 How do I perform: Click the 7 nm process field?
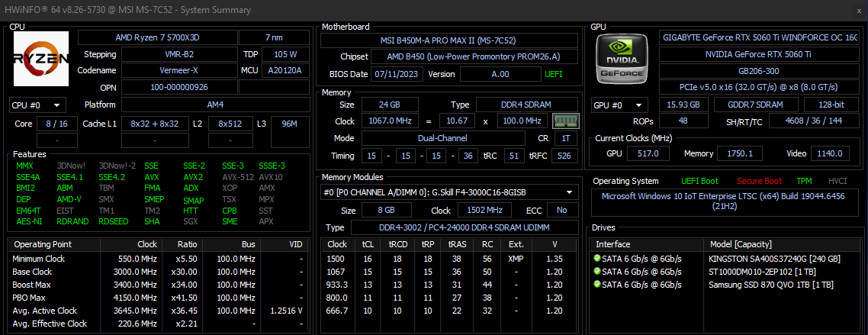(x=274, y=37)
